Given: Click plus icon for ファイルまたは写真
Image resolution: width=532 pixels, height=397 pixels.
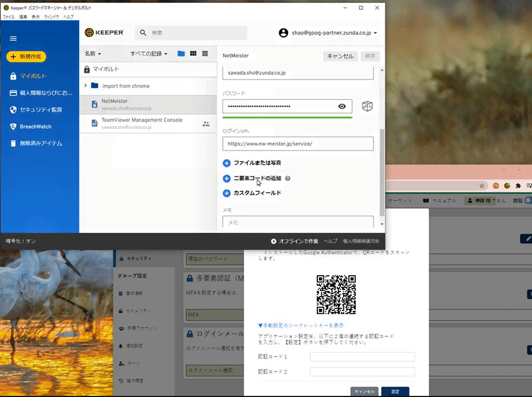Looking at the screenshot, I should tap(226, 163).
